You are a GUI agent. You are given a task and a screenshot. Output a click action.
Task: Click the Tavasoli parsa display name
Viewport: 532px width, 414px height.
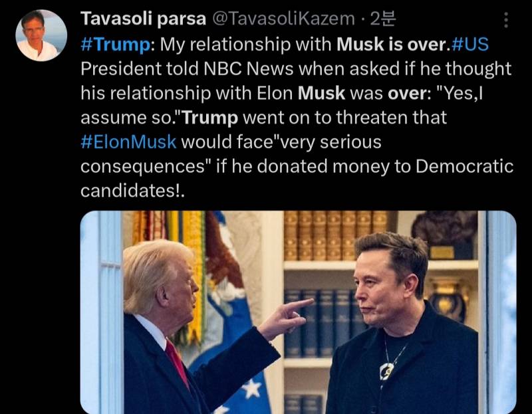(143, 19)
